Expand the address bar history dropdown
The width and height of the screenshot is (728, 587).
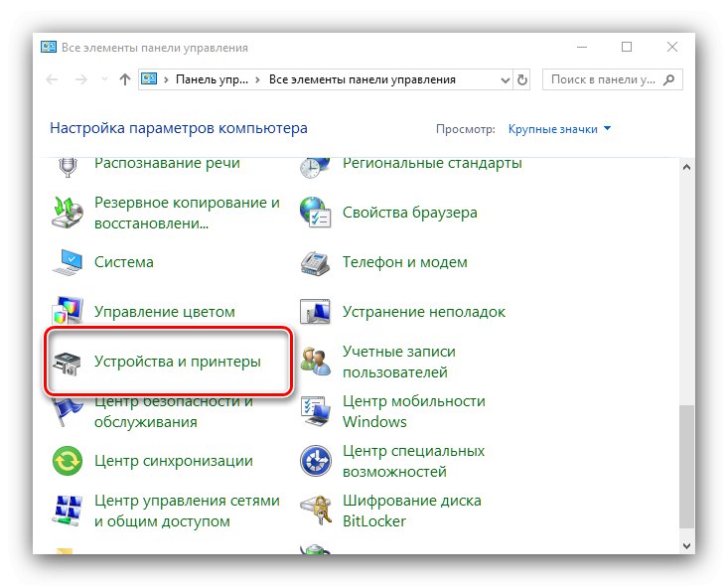pyautogui.click(x=506, y=80)
